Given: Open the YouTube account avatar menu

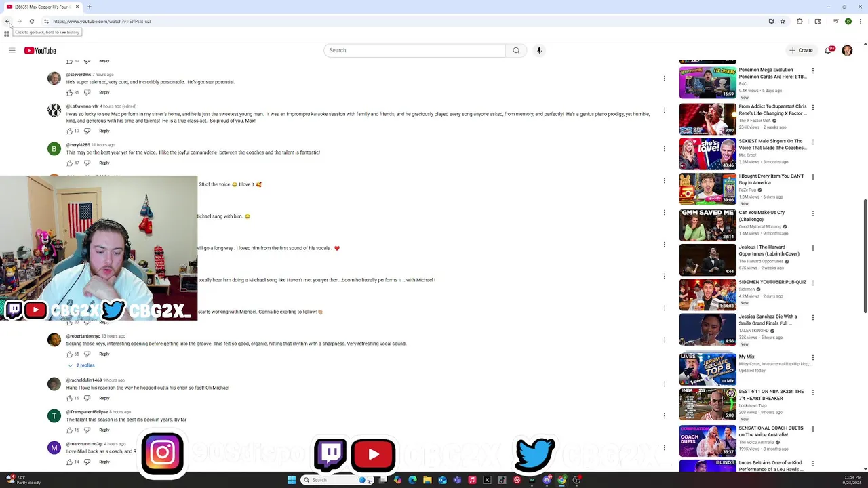Looking at the screenshot, I should pyautogui.click(x=847, y=50).
